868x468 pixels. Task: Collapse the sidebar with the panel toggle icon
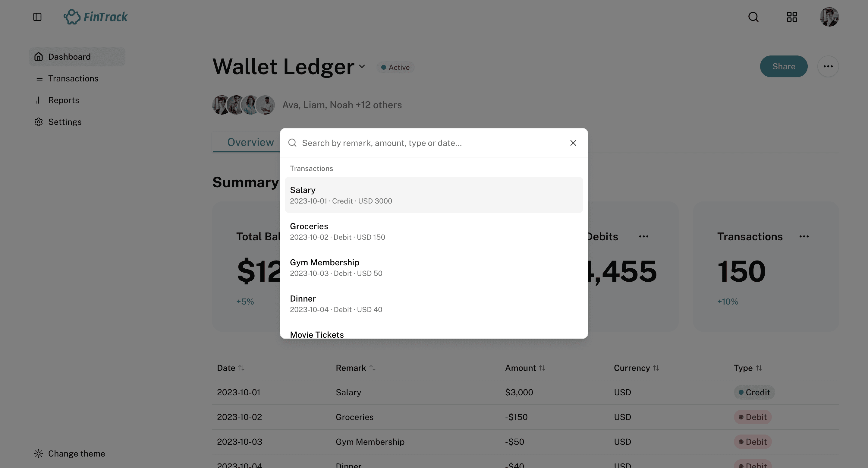pyautogui.click(x=37, y=17)
